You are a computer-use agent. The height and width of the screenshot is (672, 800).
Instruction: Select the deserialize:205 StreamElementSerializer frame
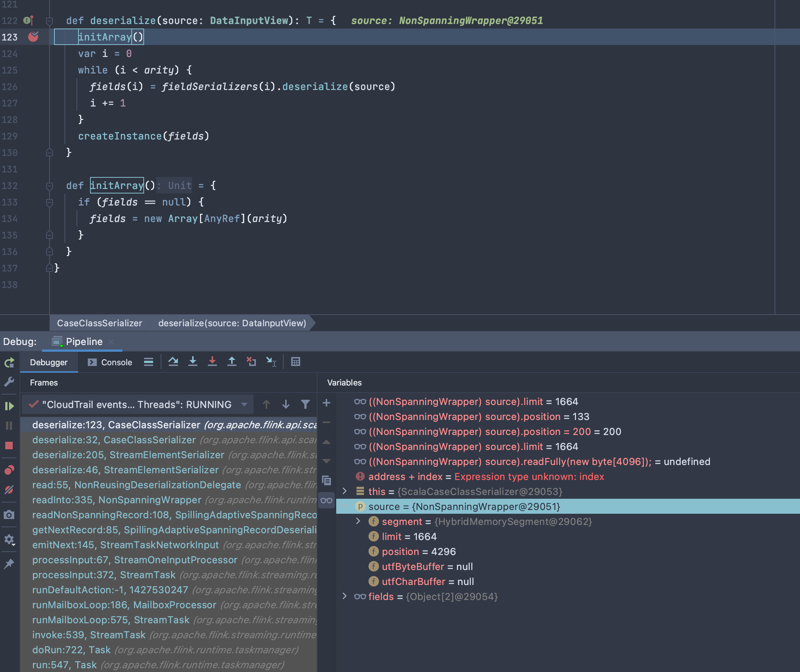[128, 455]
